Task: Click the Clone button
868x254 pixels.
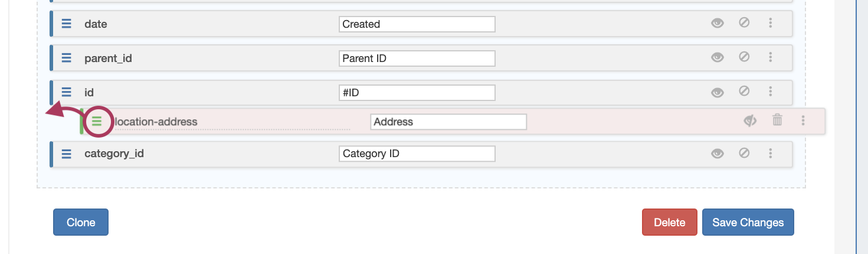Action: click(81, 222)
